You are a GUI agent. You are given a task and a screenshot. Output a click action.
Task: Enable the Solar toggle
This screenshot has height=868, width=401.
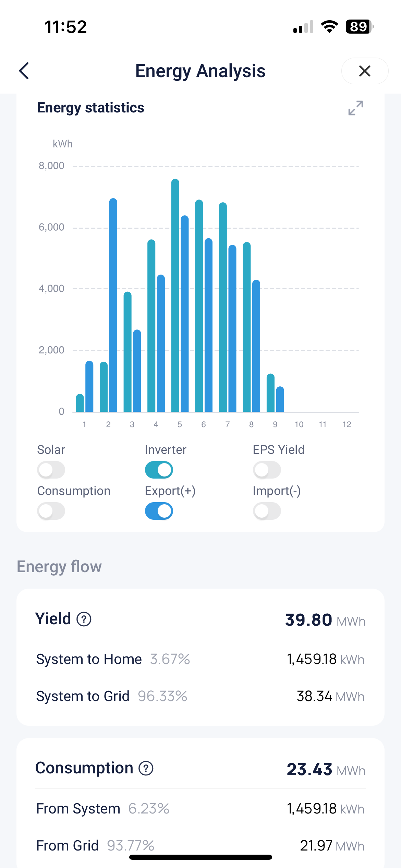pyautogui.click(x=51, y=470)
